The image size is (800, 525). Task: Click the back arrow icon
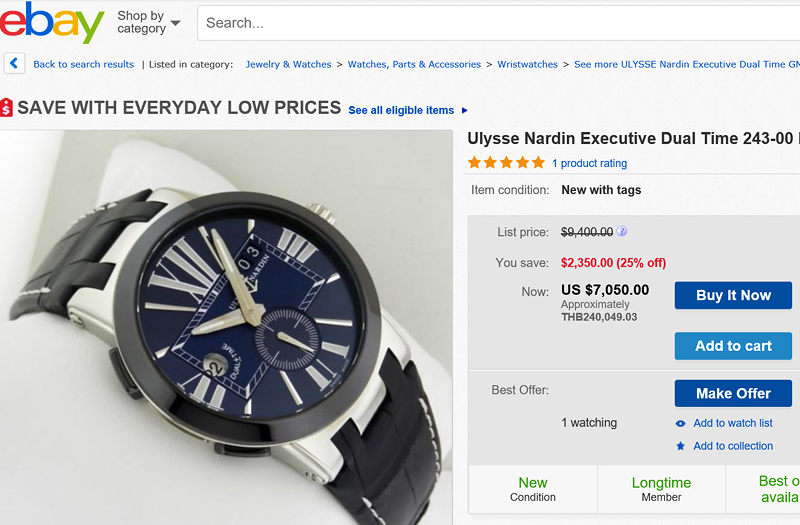14,64
